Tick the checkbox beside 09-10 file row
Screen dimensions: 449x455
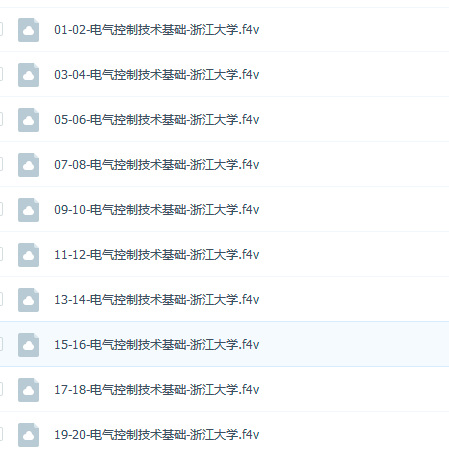click(x=1, y=209)
